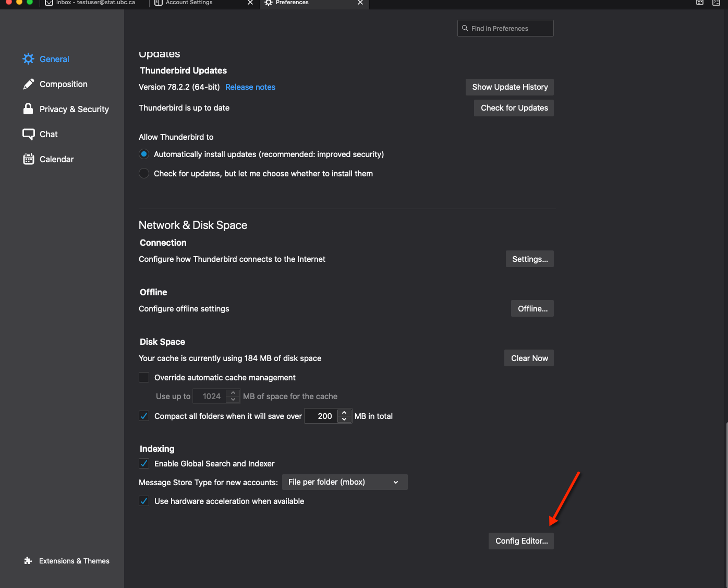The image size is (728, 588).
Task: Click the Privacy & Security lock icon
Action: point(28,109)
